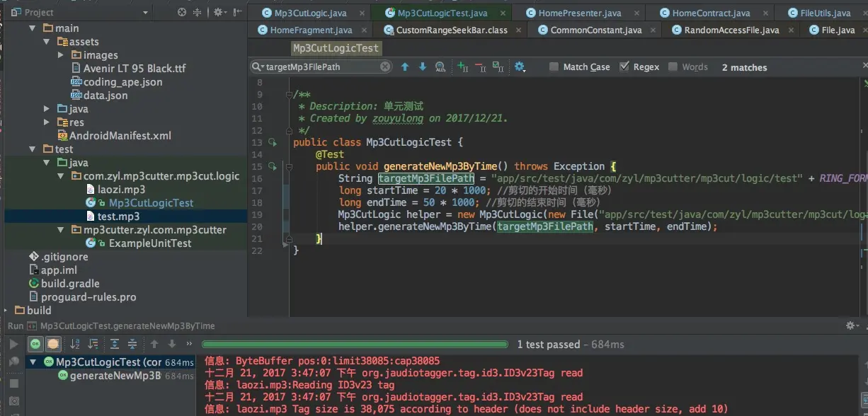Collapse all test results
Viewport: 868px width, 416px height.
[x=132, y=345]
